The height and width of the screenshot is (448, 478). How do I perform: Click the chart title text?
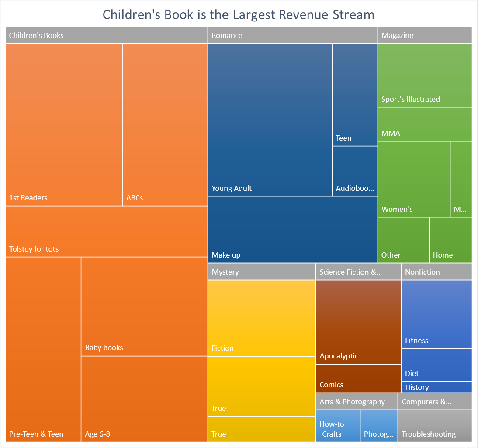click(239, 14)
